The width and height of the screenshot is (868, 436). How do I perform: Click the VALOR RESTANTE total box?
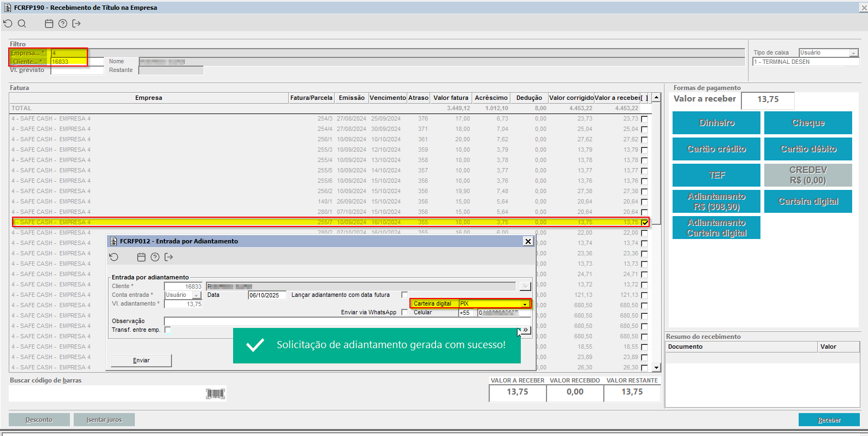click(632, 392)
